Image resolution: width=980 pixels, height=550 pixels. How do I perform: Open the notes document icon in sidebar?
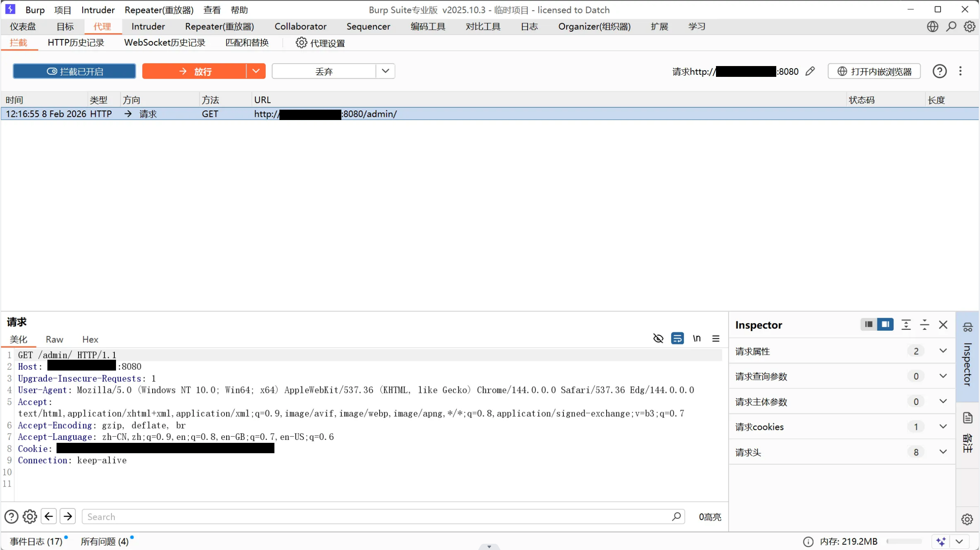(x=968, y=418)
